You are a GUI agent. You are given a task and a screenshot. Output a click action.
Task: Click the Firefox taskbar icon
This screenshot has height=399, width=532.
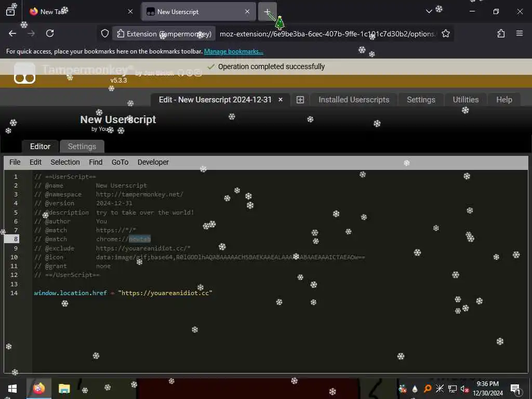coord(38,389)
